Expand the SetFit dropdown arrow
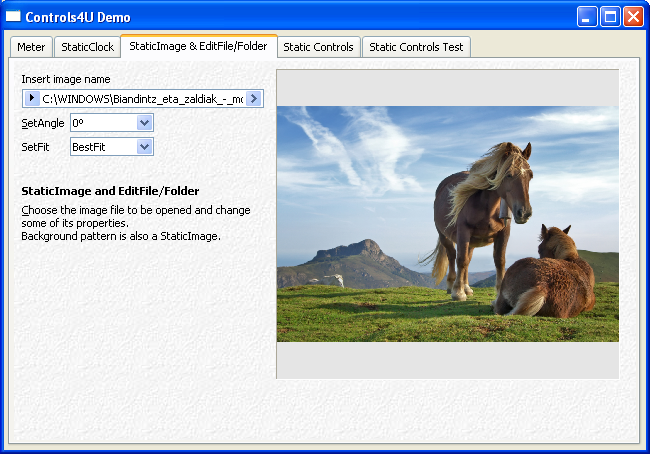650x454 pixels. tap(144, 147)
